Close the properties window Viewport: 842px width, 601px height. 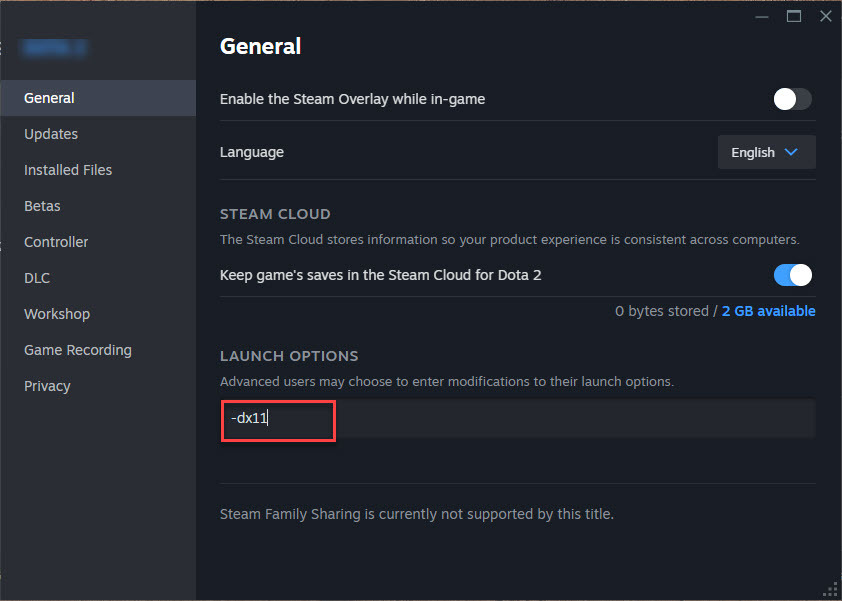pyautogui.click(x=825, y=16)
